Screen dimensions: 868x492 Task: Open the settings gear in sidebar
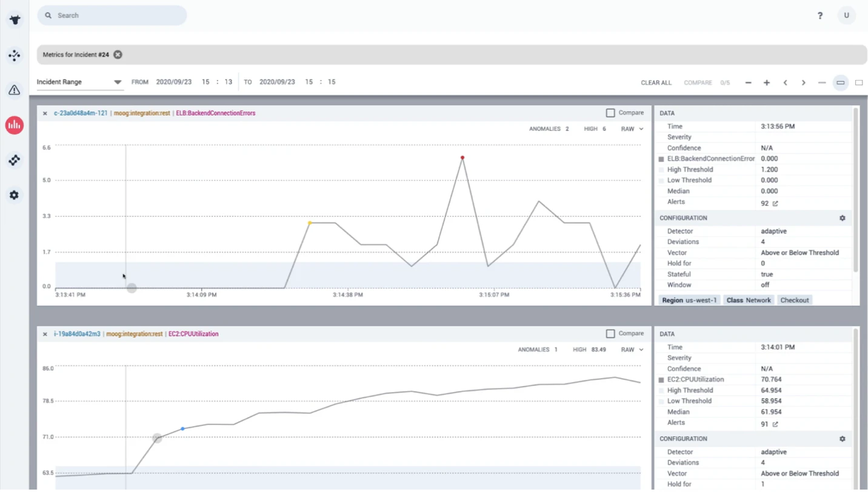point(14,194)
